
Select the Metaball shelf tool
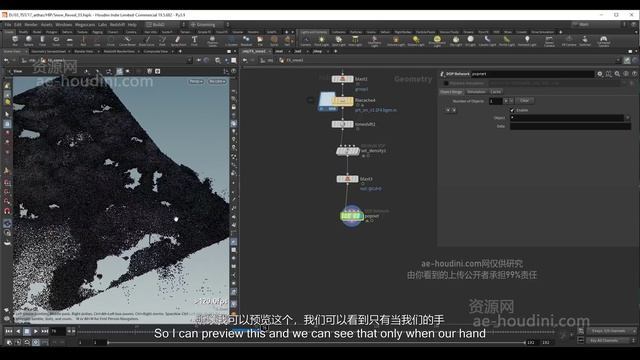coord(247,41)
